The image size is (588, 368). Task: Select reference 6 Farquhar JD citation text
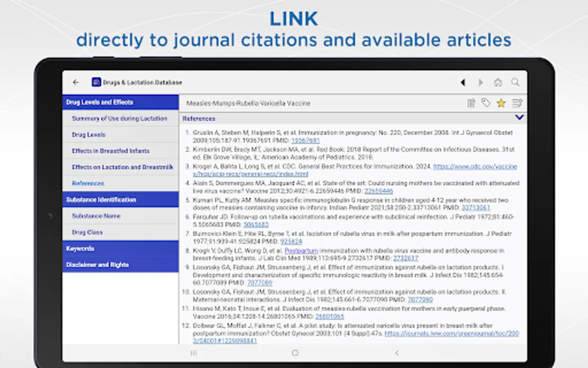click(354, 221)
